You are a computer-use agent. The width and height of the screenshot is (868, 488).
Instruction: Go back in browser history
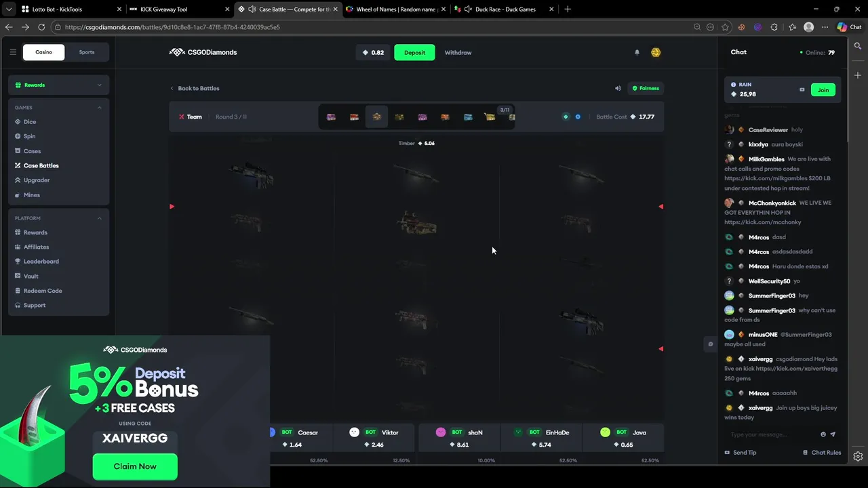tap(9, 27)
